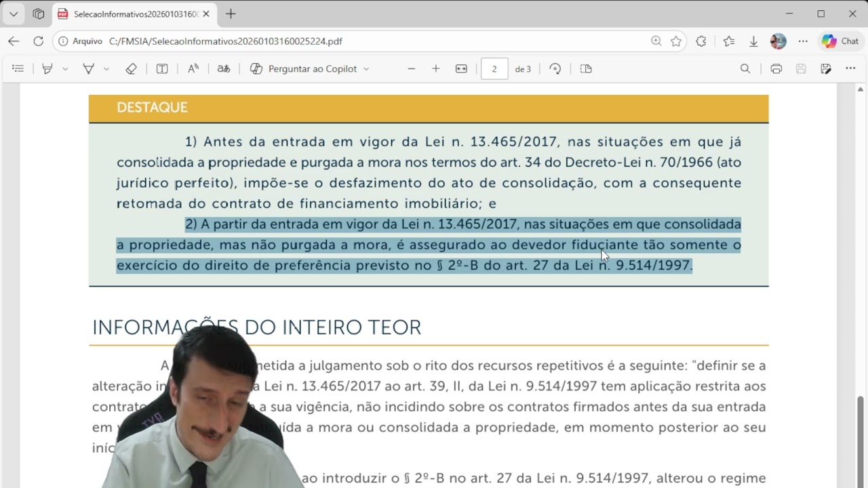868x488 pixels.
Task: Click the read aloud icon
Action: 193,68
